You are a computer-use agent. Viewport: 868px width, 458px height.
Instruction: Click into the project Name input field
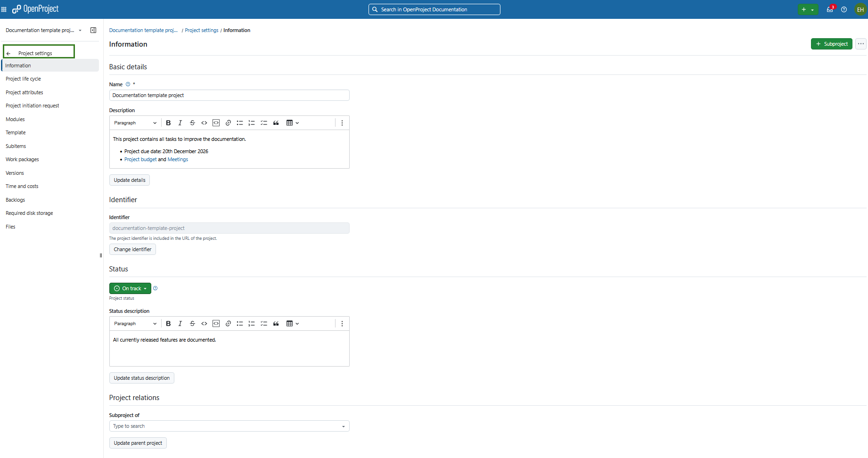click(x=229, y=95)
